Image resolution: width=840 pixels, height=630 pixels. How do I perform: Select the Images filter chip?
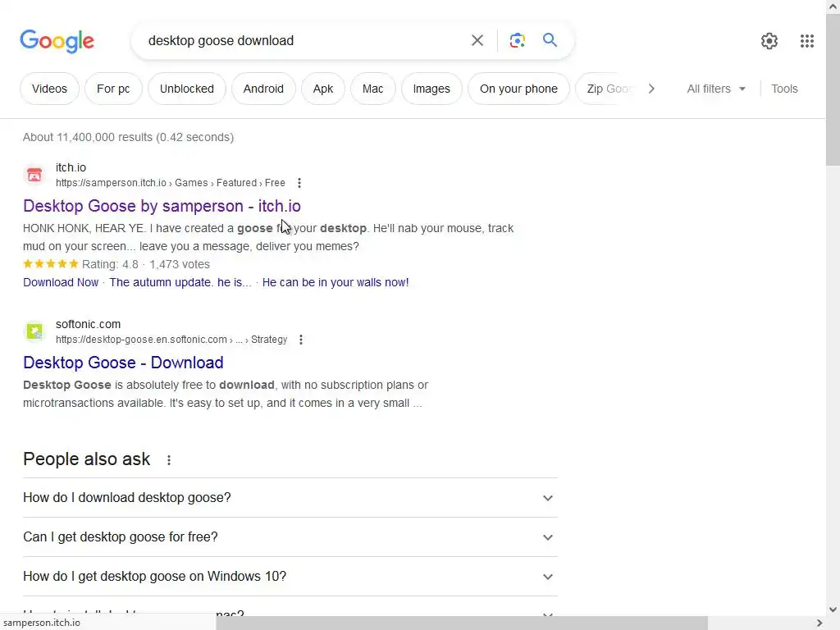click(431, 89)
